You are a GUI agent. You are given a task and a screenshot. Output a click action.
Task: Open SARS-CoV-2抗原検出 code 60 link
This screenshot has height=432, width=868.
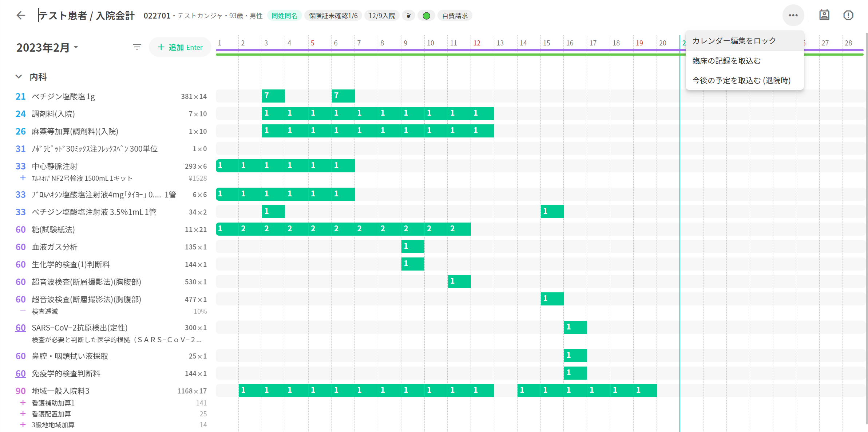pyautogui.click(x=20, y=328)
